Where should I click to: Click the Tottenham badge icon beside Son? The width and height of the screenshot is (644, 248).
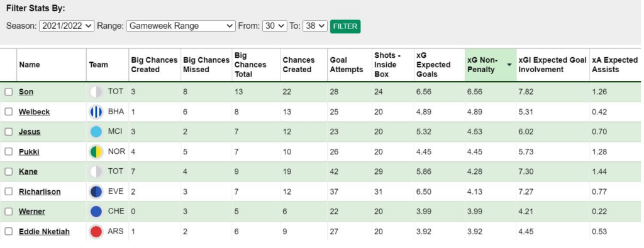pyautogui.click(x=96, y=92)
